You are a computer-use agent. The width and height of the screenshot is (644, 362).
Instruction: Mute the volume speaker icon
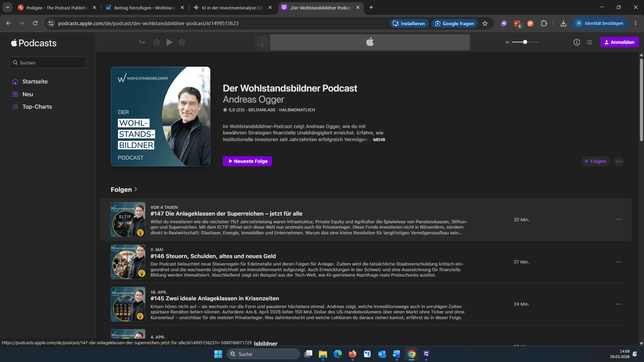click(x=507, y=42)
